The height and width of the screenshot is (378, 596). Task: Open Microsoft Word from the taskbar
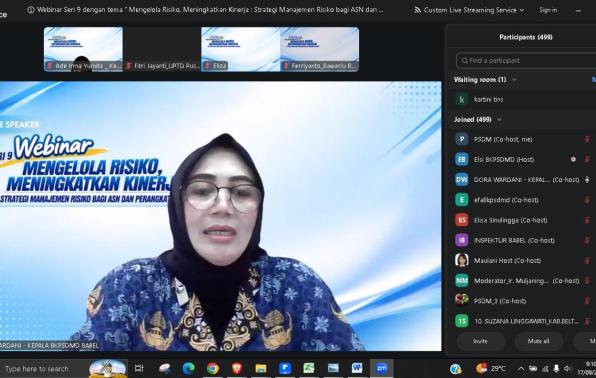coord(357,368)
